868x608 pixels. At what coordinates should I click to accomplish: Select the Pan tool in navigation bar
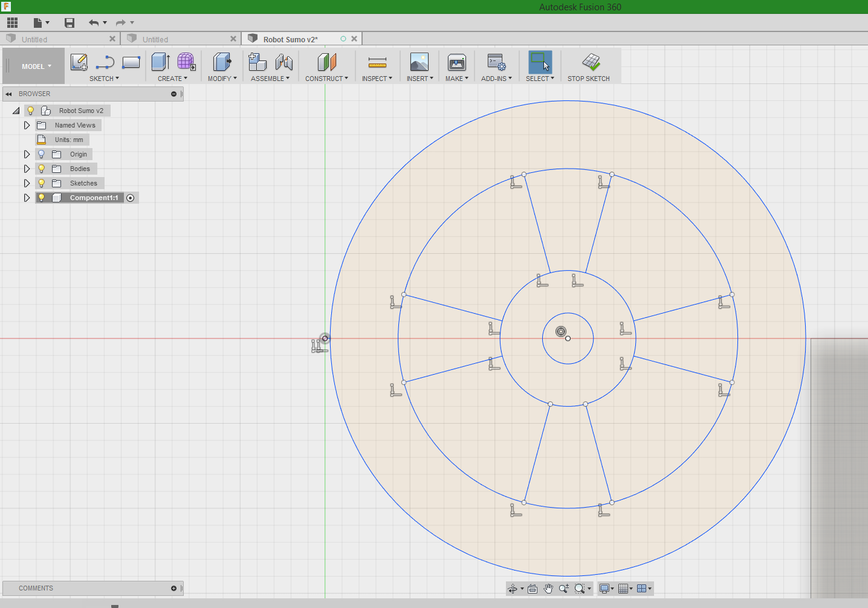click(548, 588)
